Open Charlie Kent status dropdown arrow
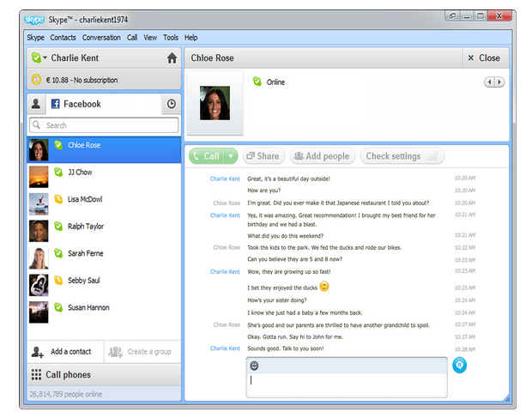The width and height of the screenshot is (532, 418). point(45,58)
